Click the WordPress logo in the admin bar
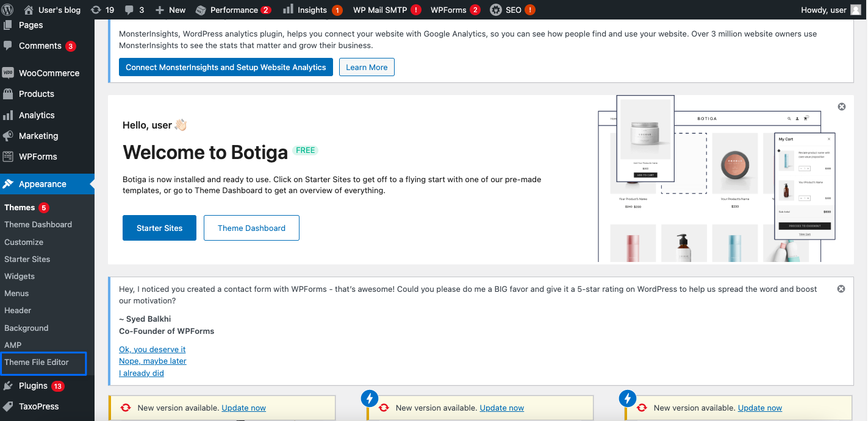 7,10
